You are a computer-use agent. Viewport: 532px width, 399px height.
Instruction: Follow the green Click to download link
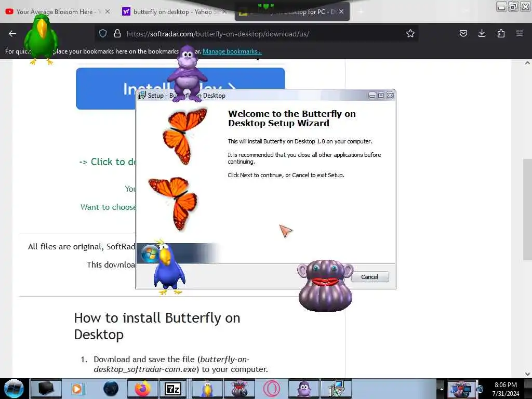pyautogui.click(x=107, y=162)
